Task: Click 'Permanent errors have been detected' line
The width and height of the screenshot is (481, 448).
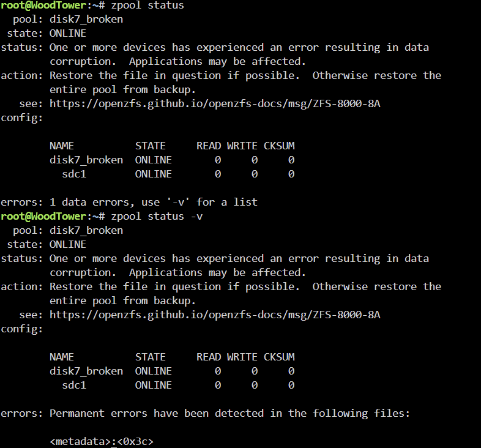Action: coord(205,413)
